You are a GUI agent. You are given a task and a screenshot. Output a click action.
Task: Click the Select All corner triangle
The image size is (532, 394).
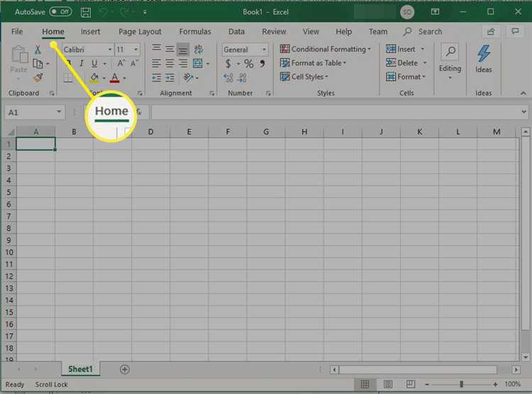11,132
